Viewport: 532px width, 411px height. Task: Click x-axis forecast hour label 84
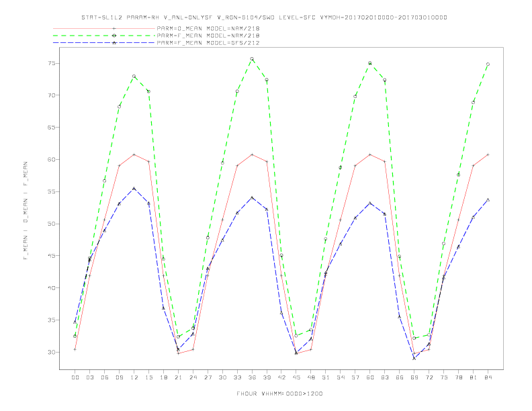tap(488, 377)
